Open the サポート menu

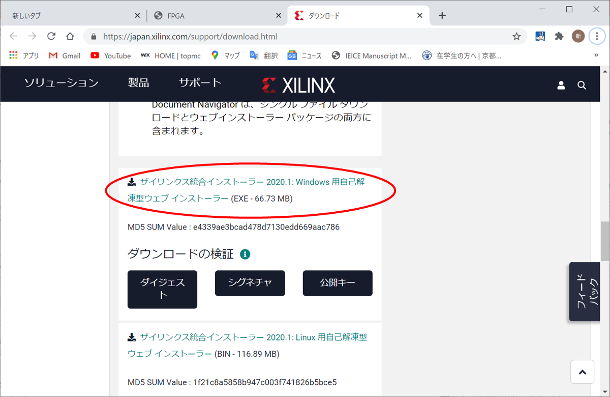tap(200, 83)
